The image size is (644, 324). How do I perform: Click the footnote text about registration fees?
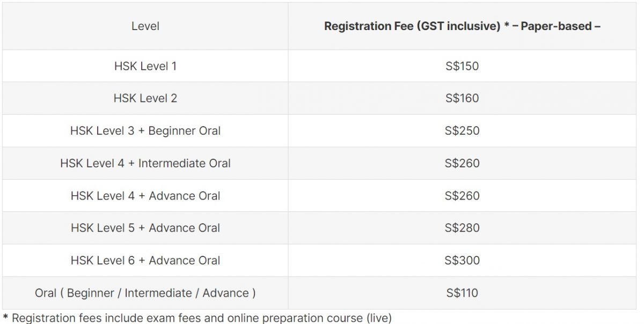202,318
